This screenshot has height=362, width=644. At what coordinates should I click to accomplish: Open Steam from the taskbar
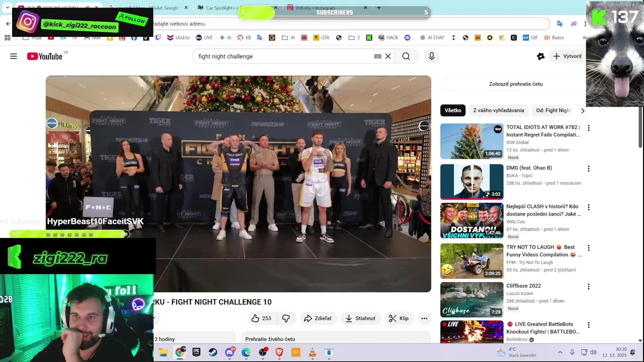(213, 352)
